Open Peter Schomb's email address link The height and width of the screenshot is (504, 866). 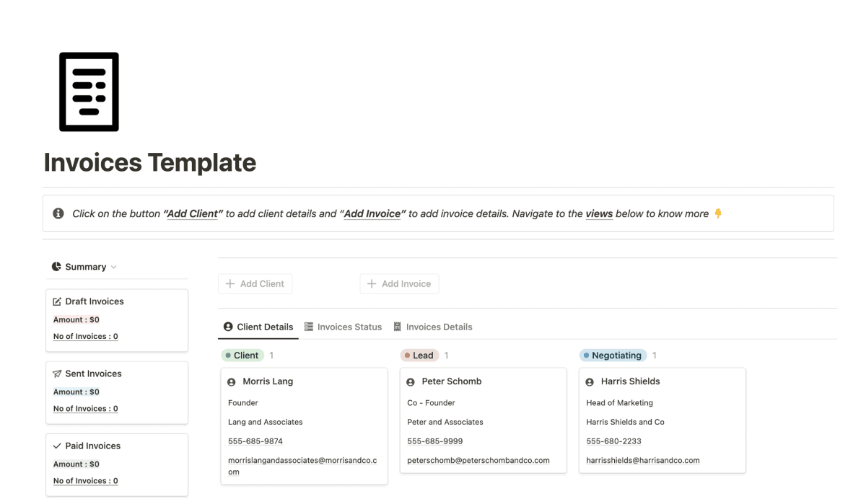[x=478, y=460]
